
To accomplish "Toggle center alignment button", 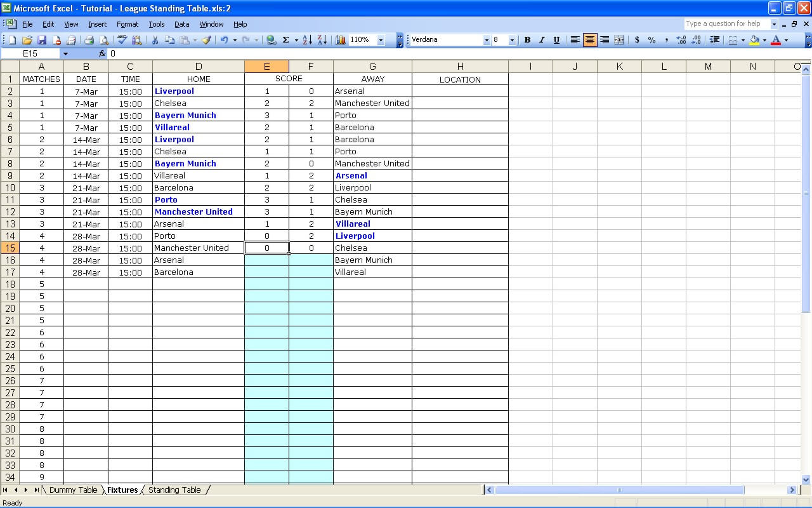I will [590, 40].
